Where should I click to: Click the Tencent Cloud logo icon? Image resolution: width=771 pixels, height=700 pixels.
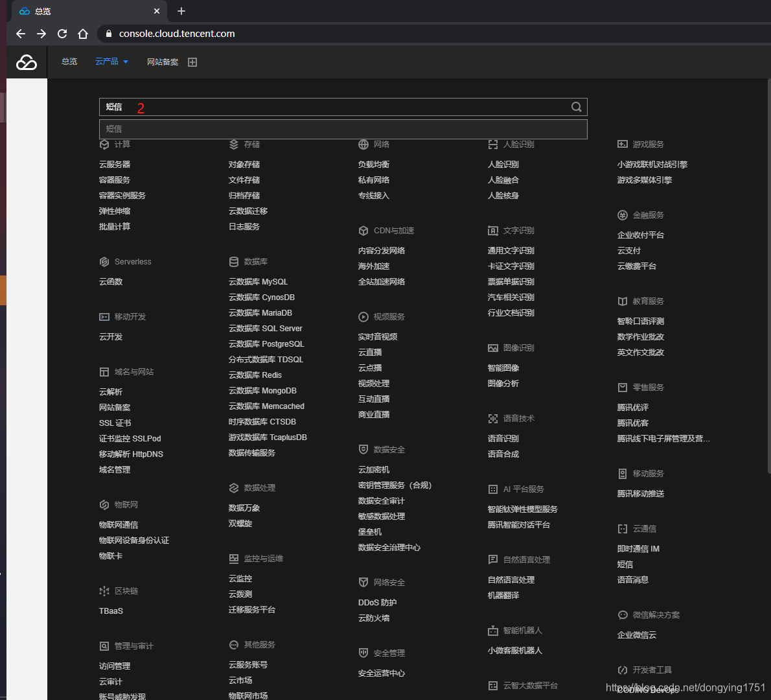[27, 62]
